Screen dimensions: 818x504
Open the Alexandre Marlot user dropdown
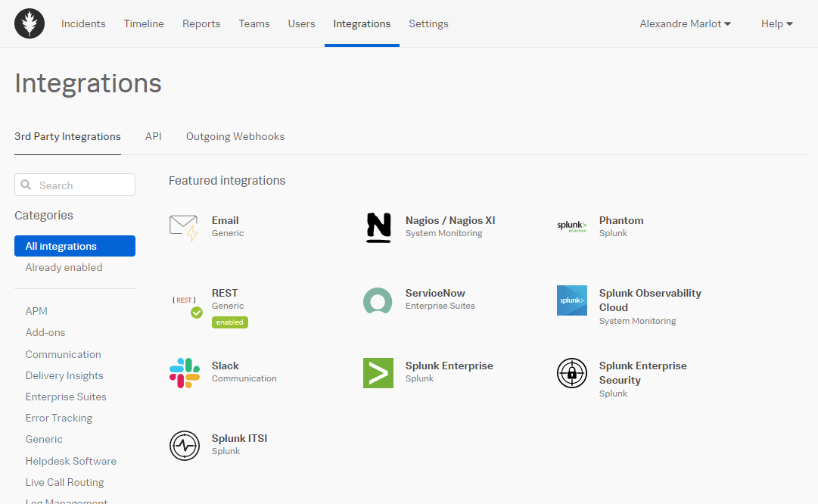(x=685, y=23)
